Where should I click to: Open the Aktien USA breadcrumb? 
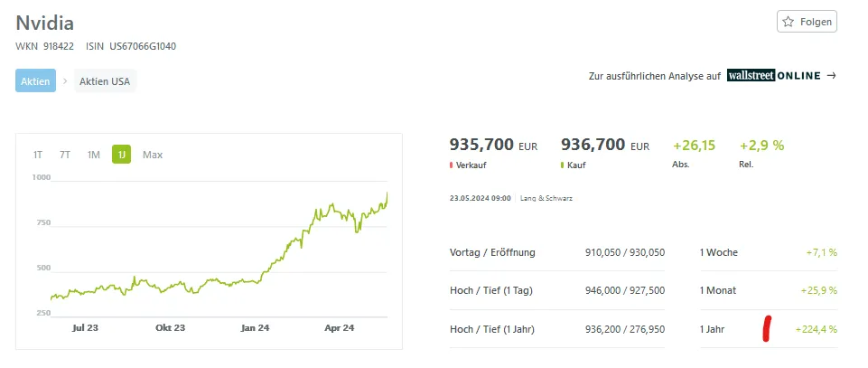click(105, 80)
